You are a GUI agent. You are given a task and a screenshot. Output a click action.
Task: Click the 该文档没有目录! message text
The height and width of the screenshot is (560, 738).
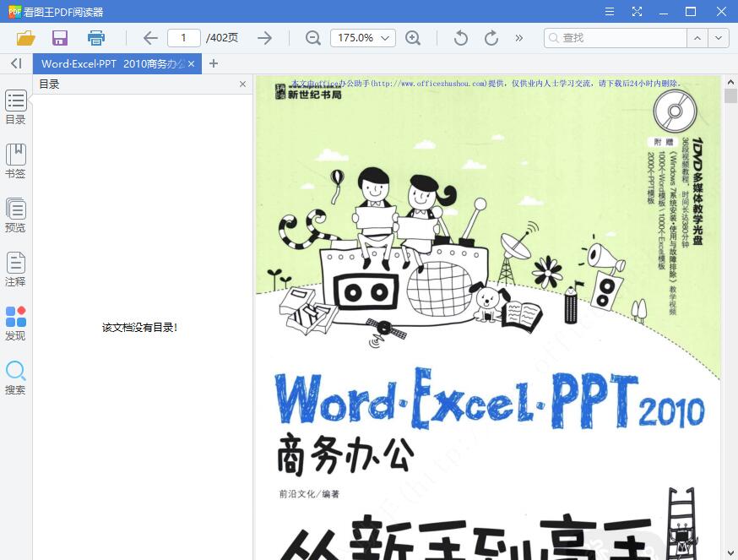point(140,328)
